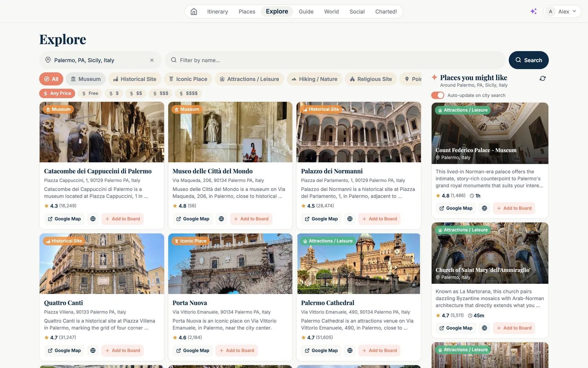The height and width of the screenshot is (368, 588).
Task: Open website globe icon for Quattro Canti
Action: pyautogui.click(x=93, y=351)
